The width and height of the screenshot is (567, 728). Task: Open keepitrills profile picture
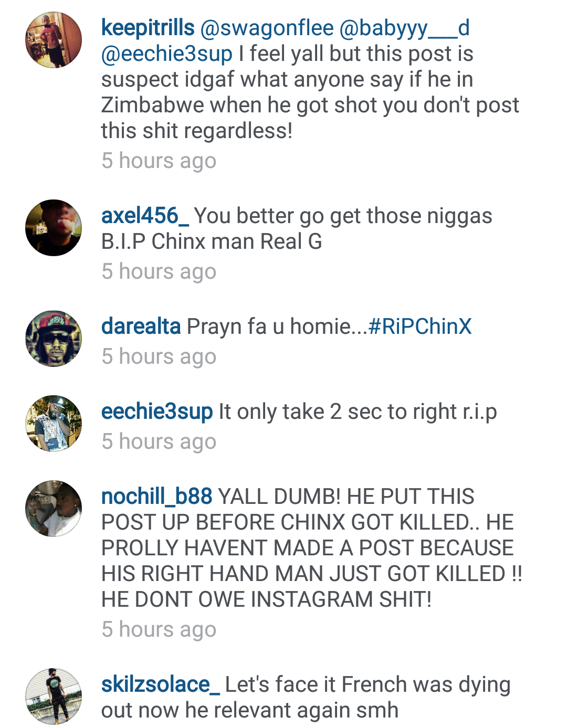(x=54, y=40)
